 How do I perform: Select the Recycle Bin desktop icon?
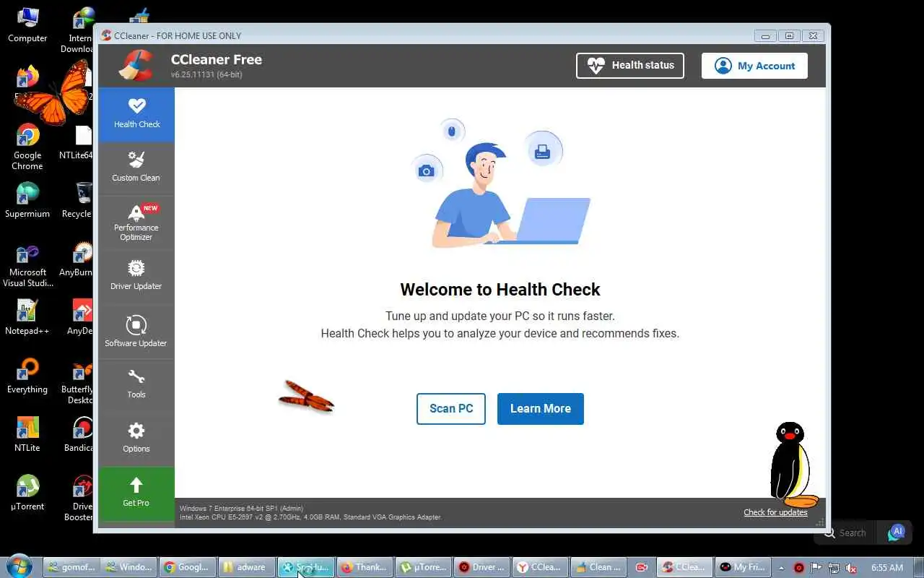click(78, 200)
